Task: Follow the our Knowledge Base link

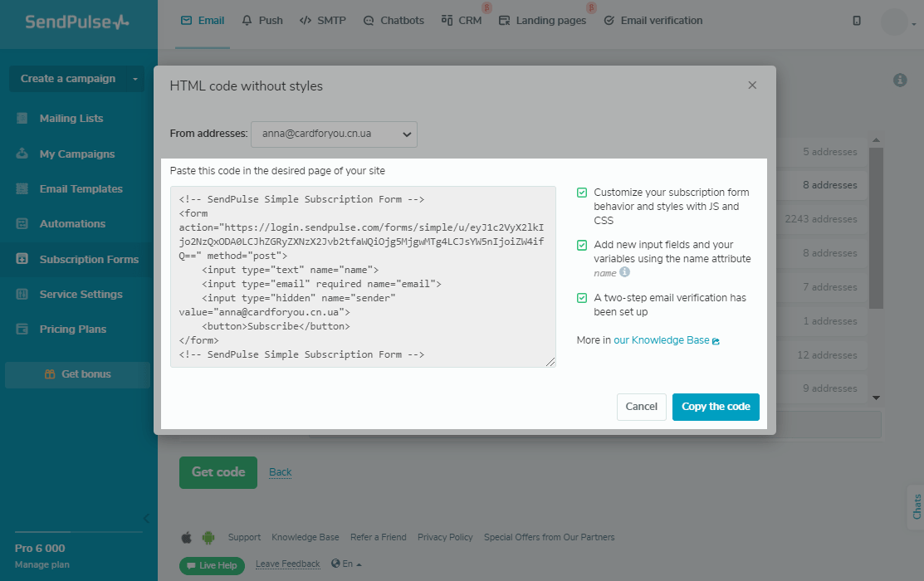Action: [662, 340]
